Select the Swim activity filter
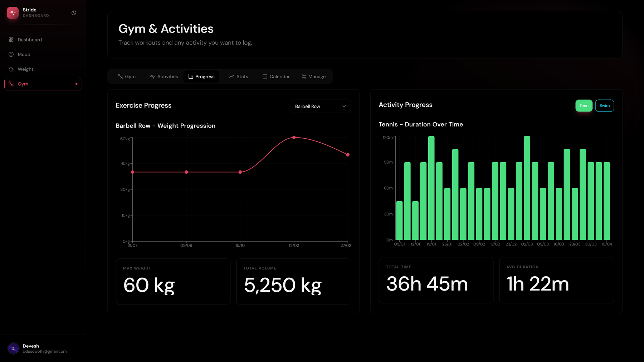 pyautogui.click(x=605, y=105)
